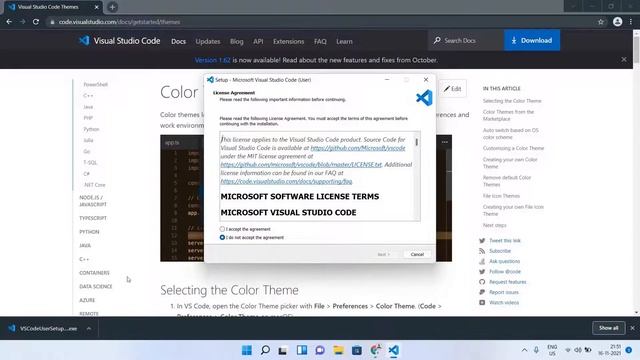Viewport: 640px width, 360px height.
Task: Bookmark page with star icon
Action: click(601, 22)
